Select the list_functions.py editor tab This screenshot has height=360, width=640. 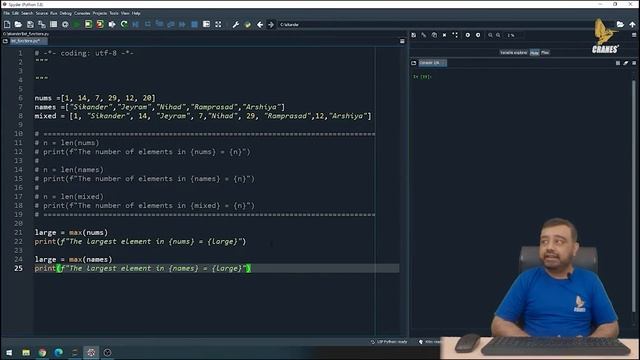[x=28, y=41]
